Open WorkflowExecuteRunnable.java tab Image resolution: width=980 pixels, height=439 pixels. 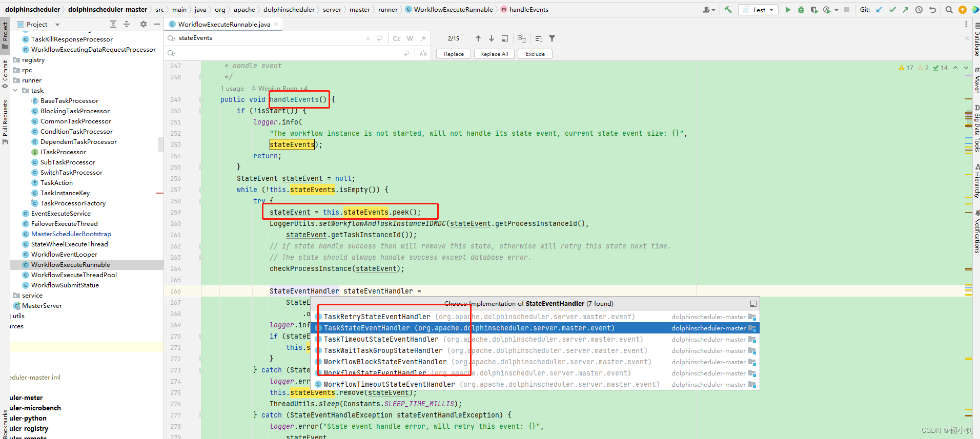[224, 24]
